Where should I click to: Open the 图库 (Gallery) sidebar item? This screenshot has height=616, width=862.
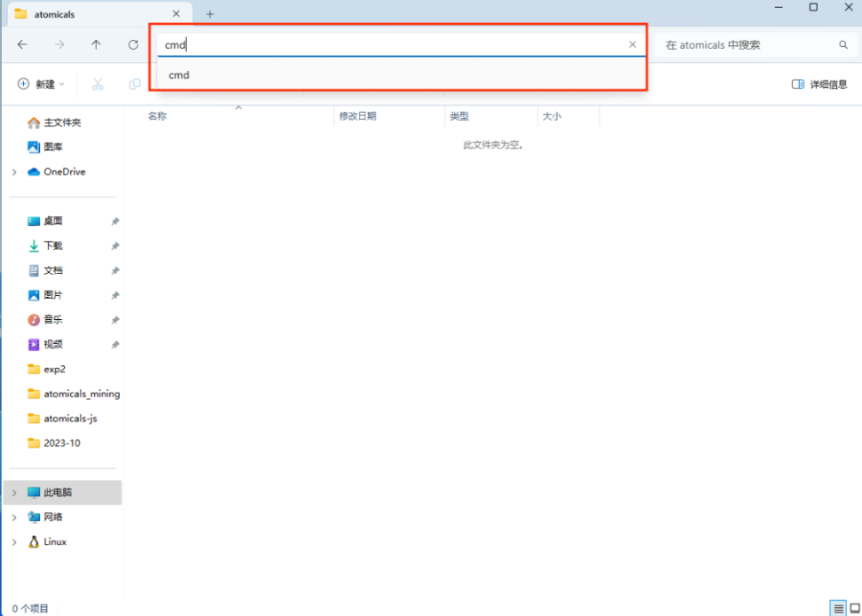pyautogui.click(x=51, y=147)
